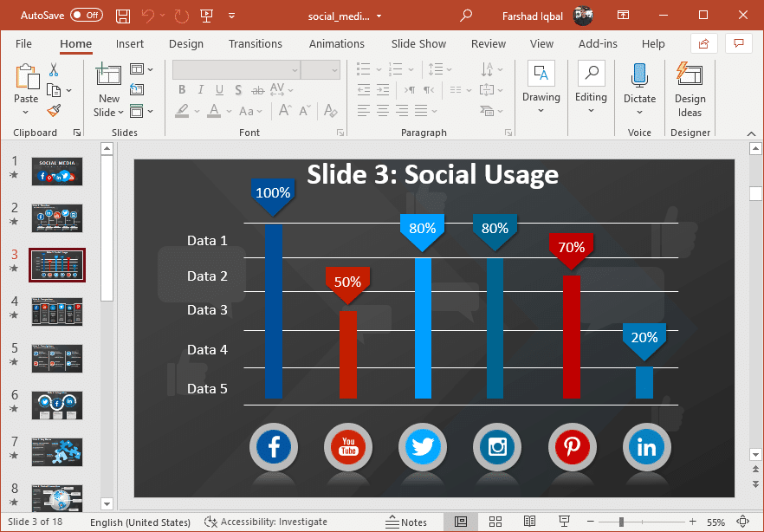Click the Format Painter brush icon

(x=54, y=110)
